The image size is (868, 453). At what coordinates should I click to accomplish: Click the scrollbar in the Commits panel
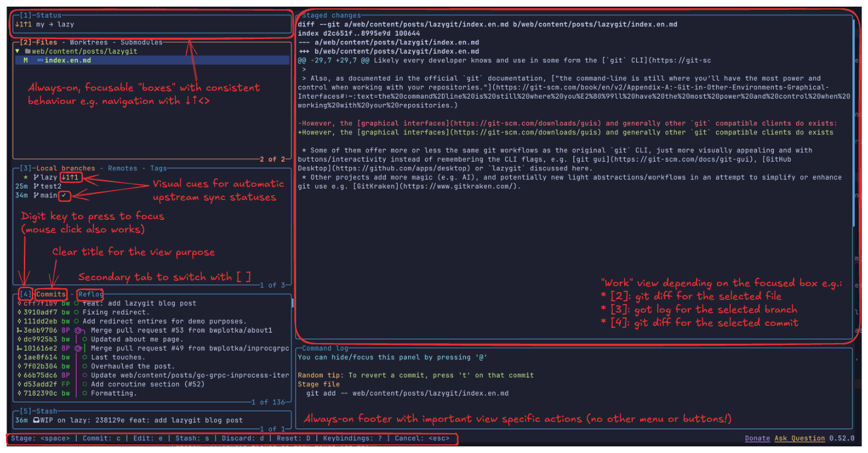click(x=292, y=303)
